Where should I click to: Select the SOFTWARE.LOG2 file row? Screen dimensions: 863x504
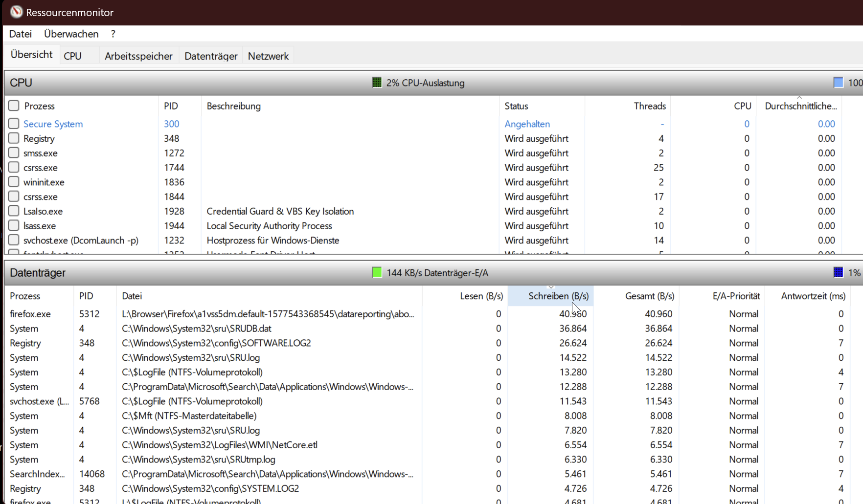coord(427,343)
